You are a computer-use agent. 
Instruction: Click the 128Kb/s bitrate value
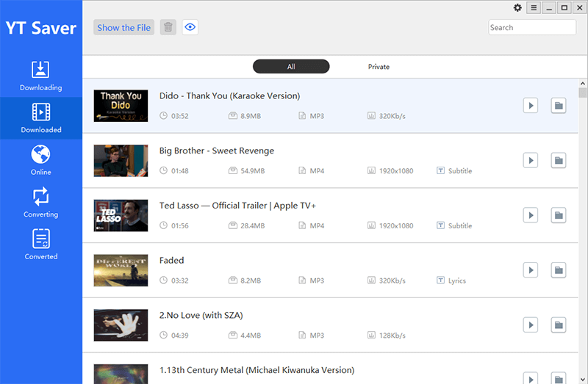click(392, 336)
